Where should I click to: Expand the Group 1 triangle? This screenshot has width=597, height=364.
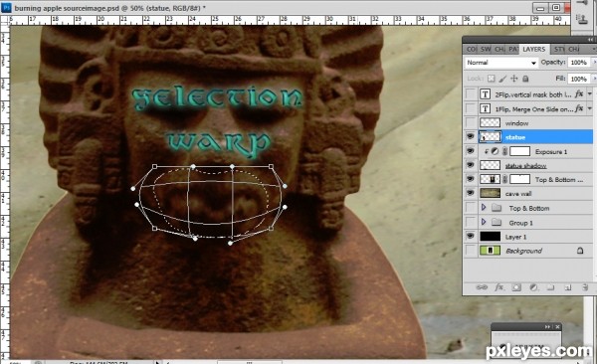[x=484, y=223]
